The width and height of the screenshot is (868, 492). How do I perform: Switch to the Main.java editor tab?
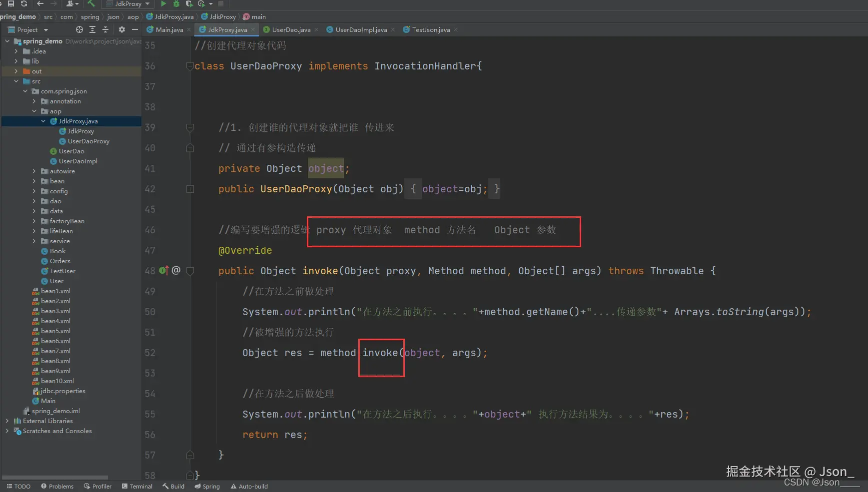[169, 29]
